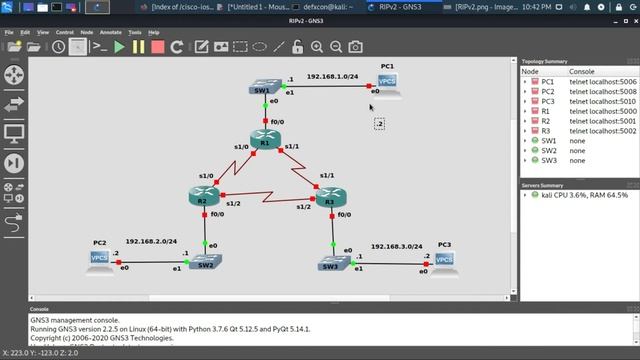Stop all nodes with red square
Image resolution: width=640 pixels, height=360 pixels.
(x=158, y=47)
